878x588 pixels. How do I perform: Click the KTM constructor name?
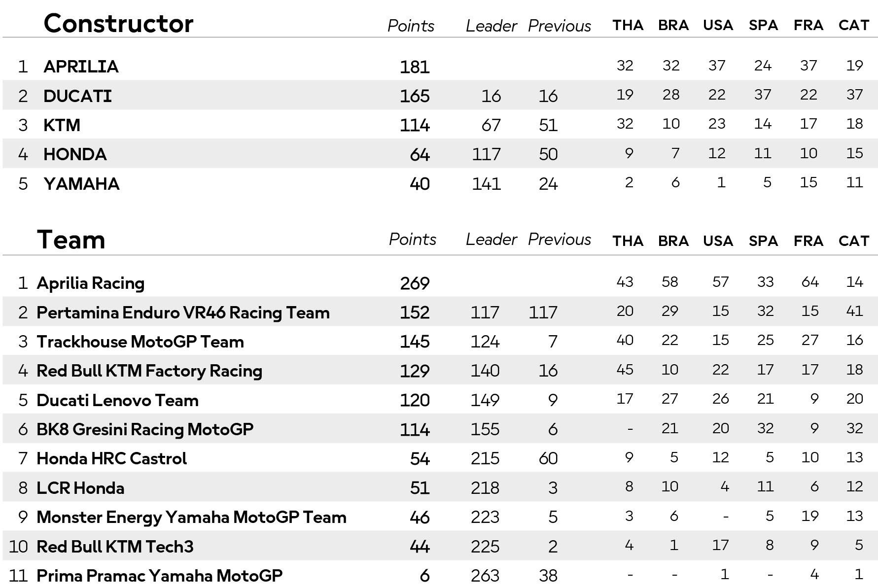coord(62,125)
